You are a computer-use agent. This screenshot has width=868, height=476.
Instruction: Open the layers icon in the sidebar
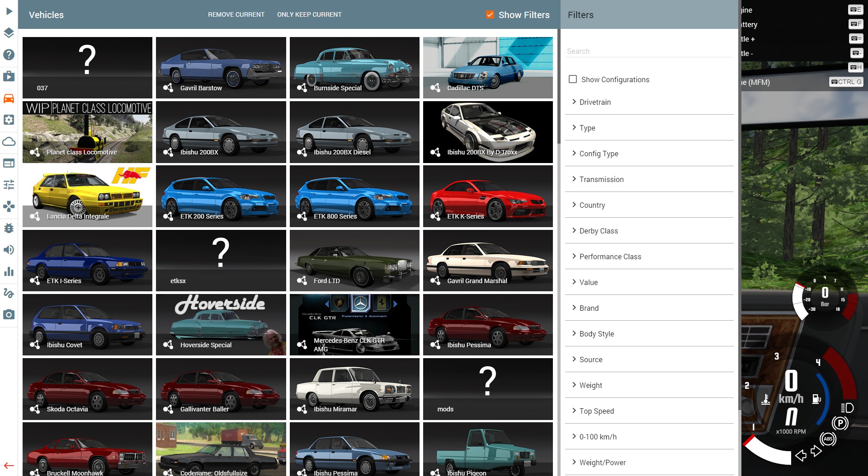tap(9, 33)
